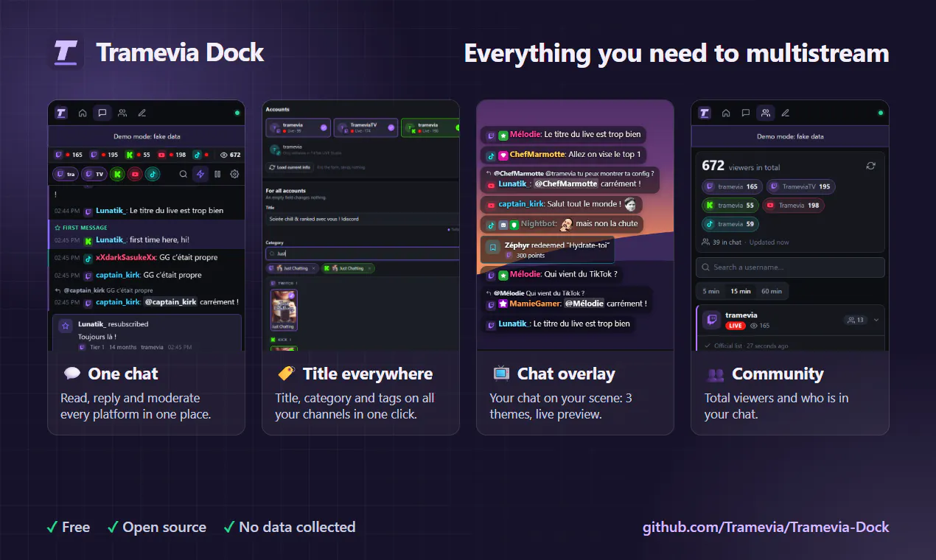Go to Home icon in the Community panel
This screenshot has width=936, height=560.
726,113
